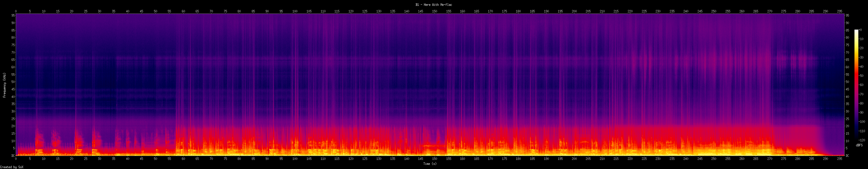This screenshot has height=169, width=868.
Task: Click the title 'B1 - Here With Me.flac'
Action: [434, 5]
